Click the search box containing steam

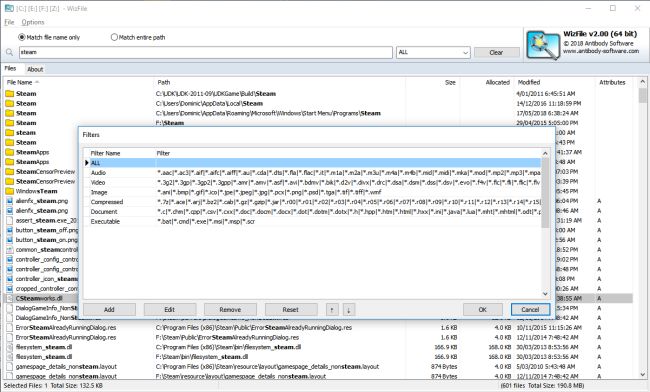[x=206, y=52]
